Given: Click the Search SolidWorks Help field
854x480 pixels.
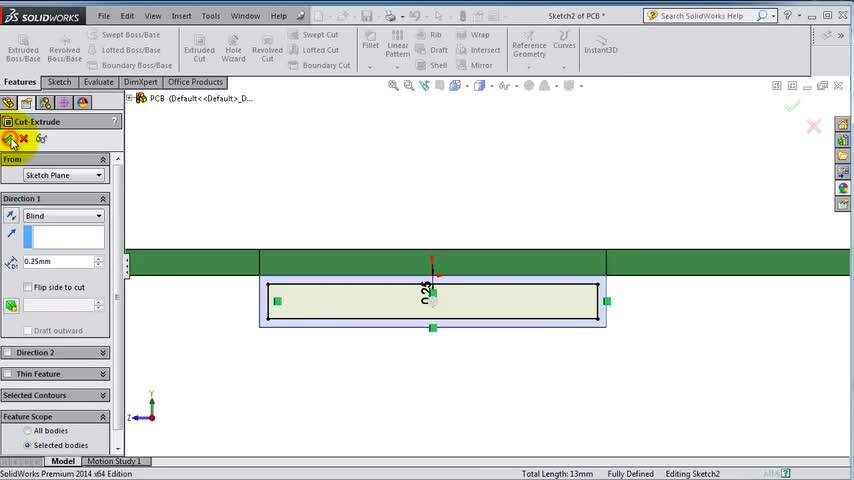Looking at the screenshot, I should (701, 16).
